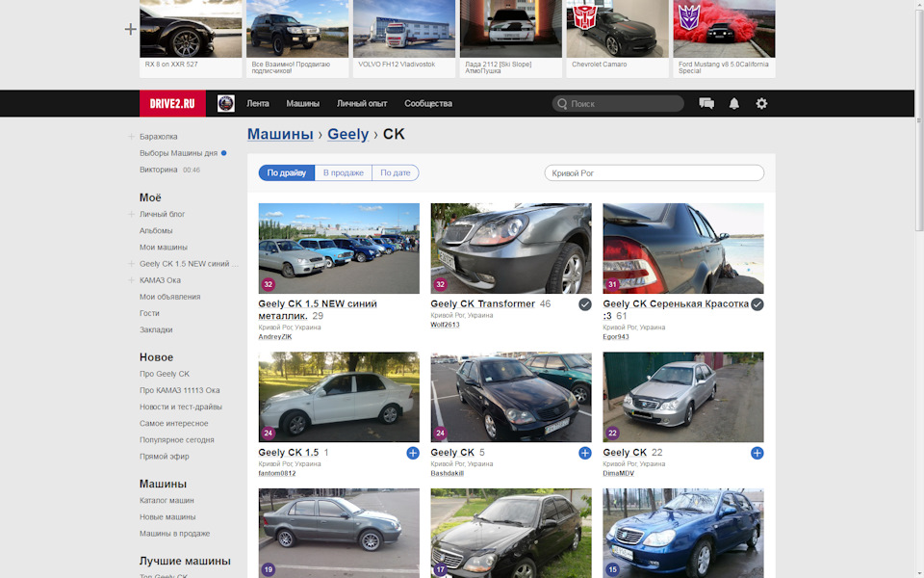Click checkmark on Geely CK Серенькая Красотка
Screen dimensions: 924x578
click(757, 304)
